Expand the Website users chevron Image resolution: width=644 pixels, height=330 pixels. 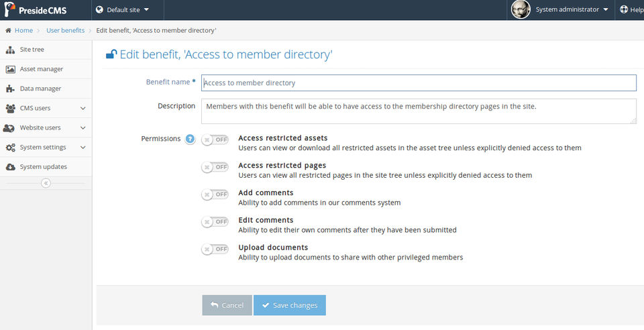click(83, 127)
